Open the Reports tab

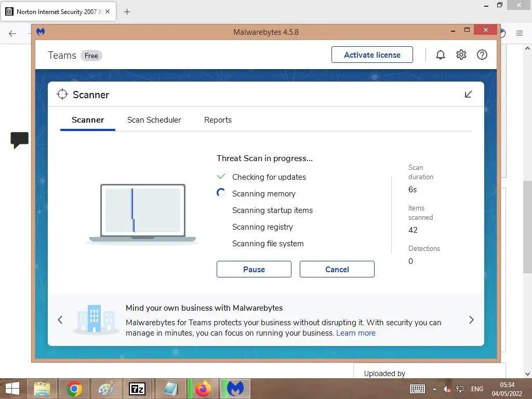click(x=218, y=120)
